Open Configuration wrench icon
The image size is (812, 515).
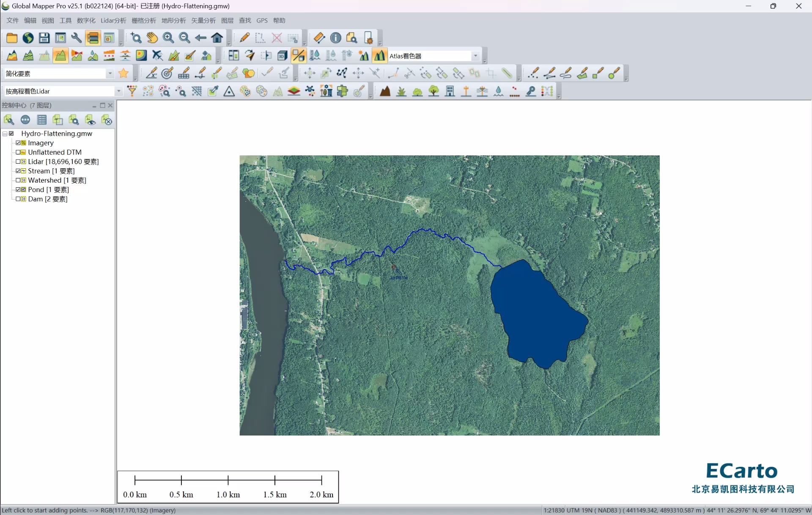[x=76, y=38]
